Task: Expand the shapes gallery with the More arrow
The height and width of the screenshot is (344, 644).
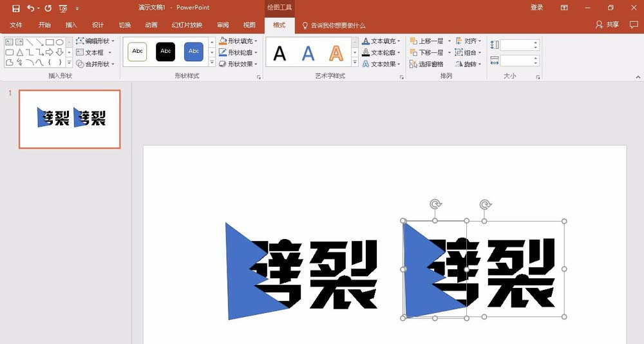Action: click(x=69, y=63)
